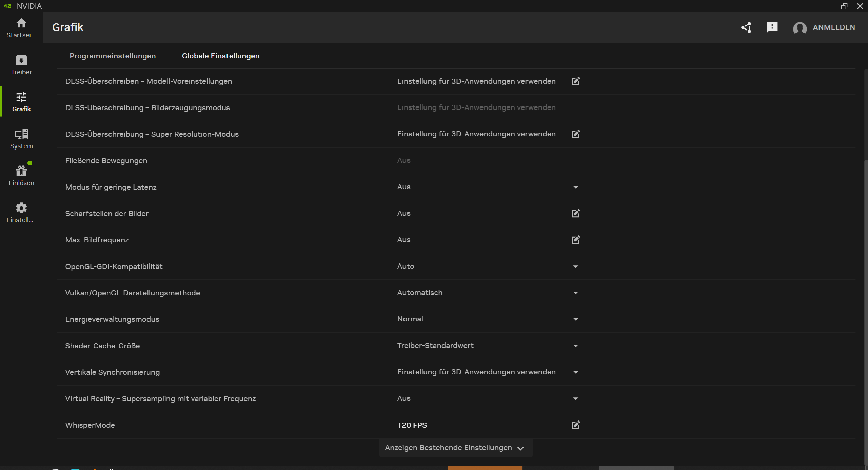868x470 pixels.
Task: Open the Energieverwaltungsmodus dropdown
Action: pyautogui.click(x=575, y=319)
